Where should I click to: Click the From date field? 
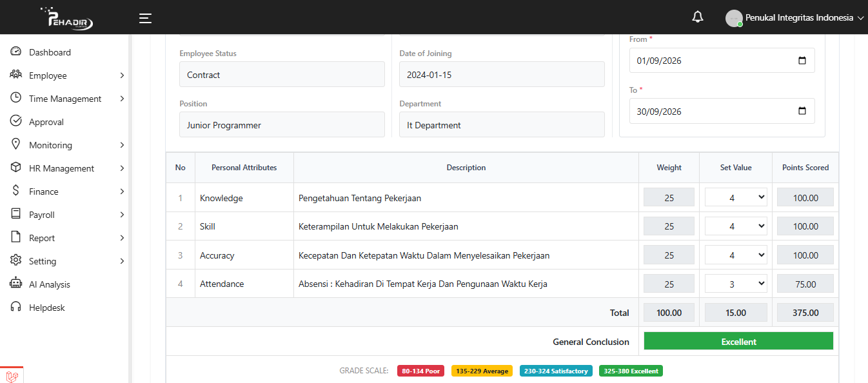point(722,61)
